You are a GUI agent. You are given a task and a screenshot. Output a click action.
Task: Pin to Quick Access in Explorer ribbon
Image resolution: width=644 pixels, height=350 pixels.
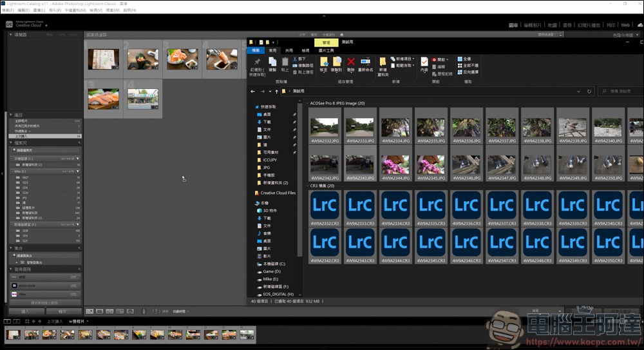click(x=257, y=66)
